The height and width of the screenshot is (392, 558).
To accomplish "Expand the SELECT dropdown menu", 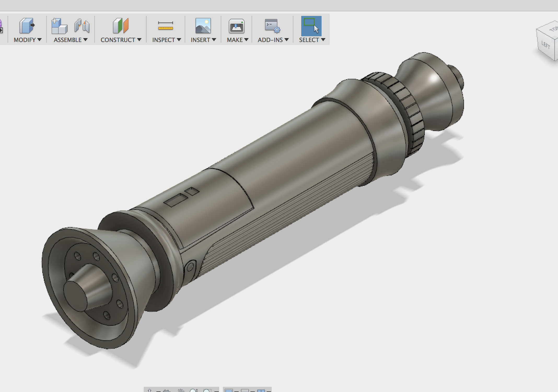I will coord(312,40).
